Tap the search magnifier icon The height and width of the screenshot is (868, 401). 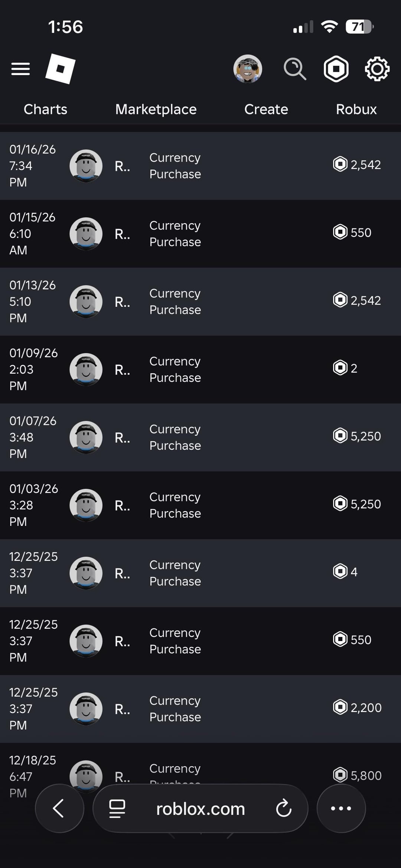click(x=295, y=69)
